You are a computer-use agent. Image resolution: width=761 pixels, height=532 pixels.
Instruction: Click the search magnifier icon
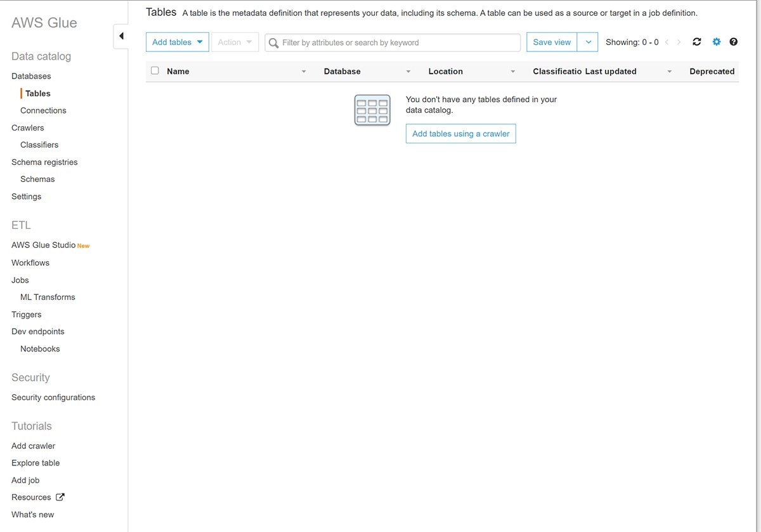(274, 42)
